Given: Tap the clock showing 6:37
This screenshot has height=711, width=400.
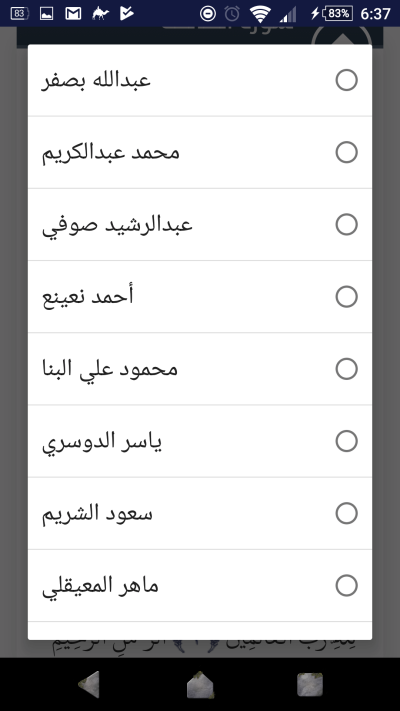Looking at the screenshot, I should (375, 14).
